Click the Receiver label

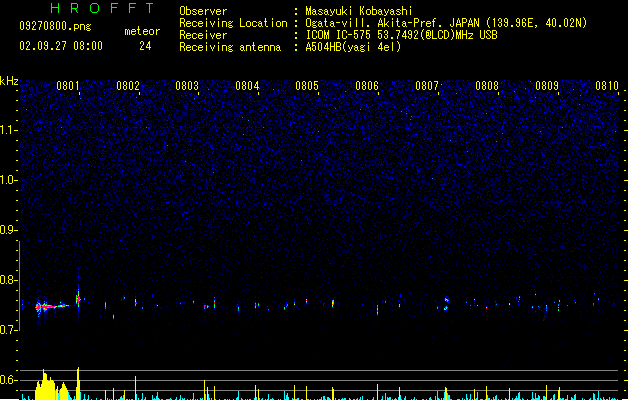203,35
